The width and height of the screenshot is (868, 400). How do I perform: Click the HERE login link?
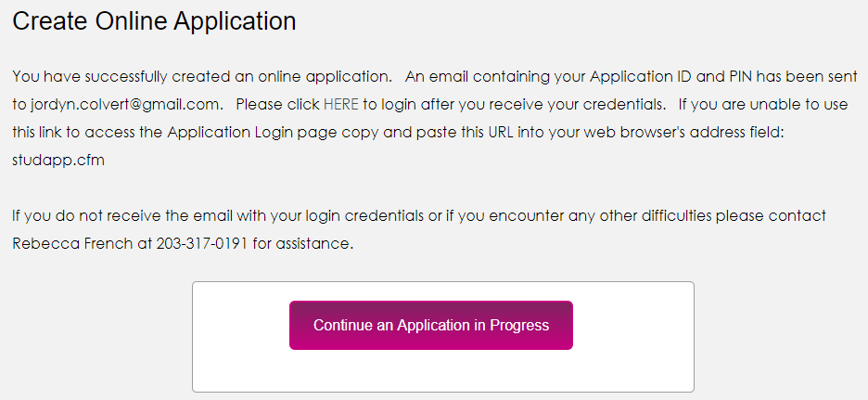(340, 104)
